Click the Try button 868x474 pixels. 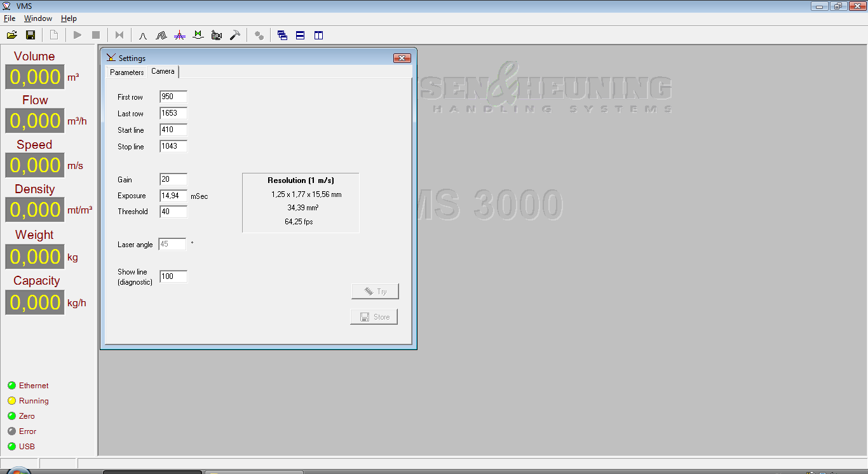coord(375,291)
